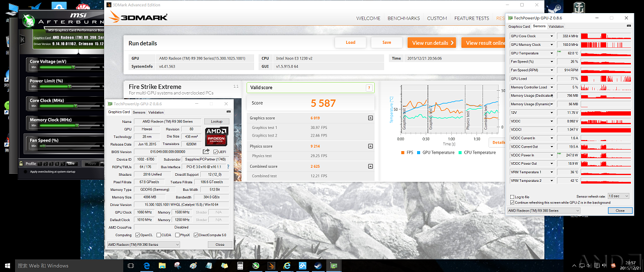Click the Afterburner profile Save button
644x272 pixels.
click(71, 163)
